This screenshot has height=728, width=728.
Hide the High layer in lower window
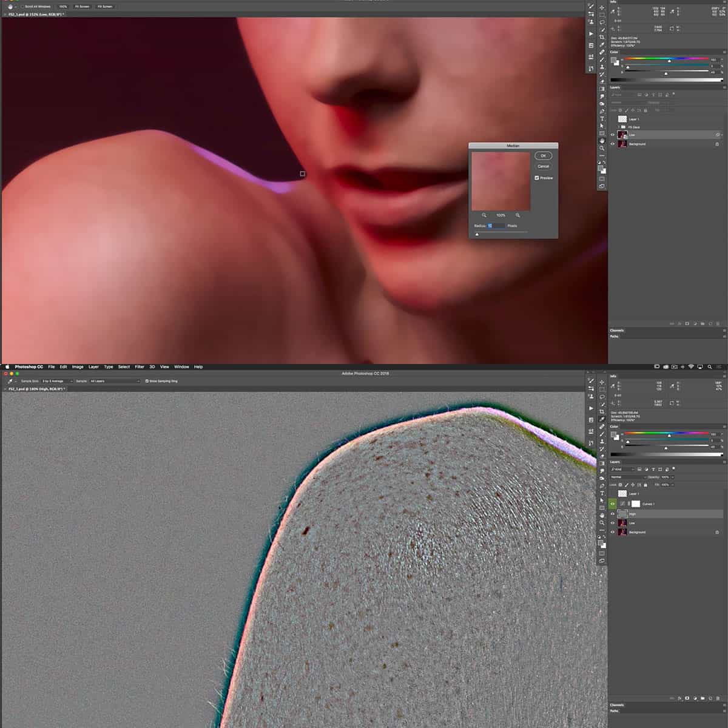point(613,514)
